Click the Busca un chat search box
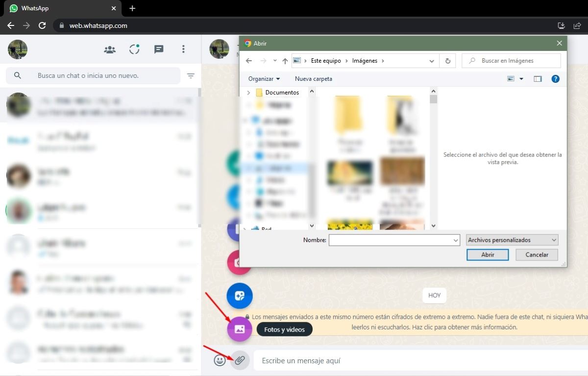Screen dimensions: 588x376 coord(93,76)
